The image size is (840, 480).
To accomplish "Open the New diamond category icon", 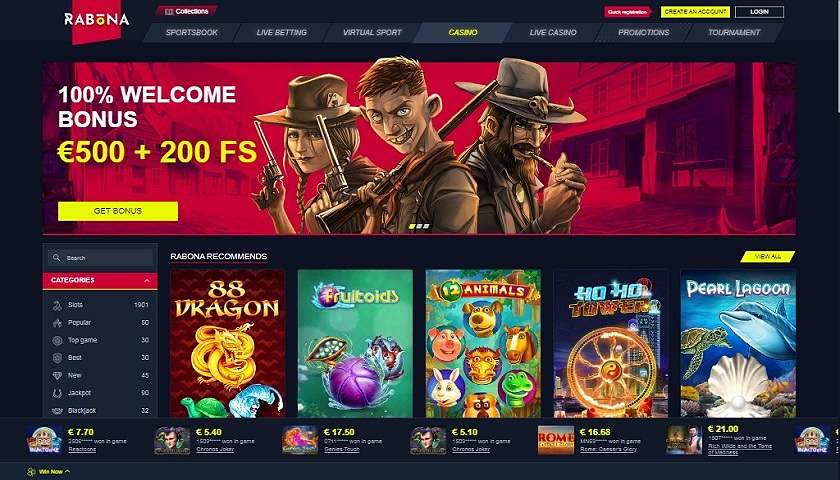I will [57, 376].
